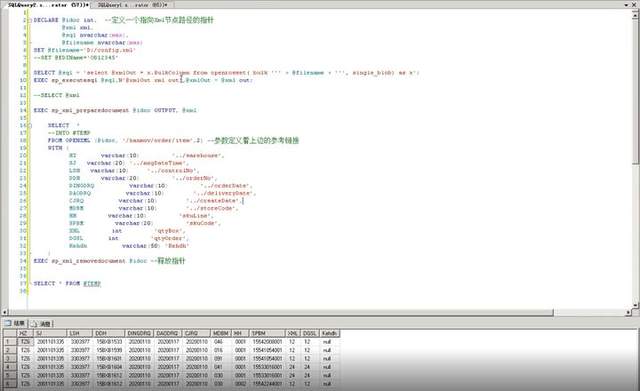Select result row 5 by its header
Screen dimensions: 640x391
click(9, 375)
